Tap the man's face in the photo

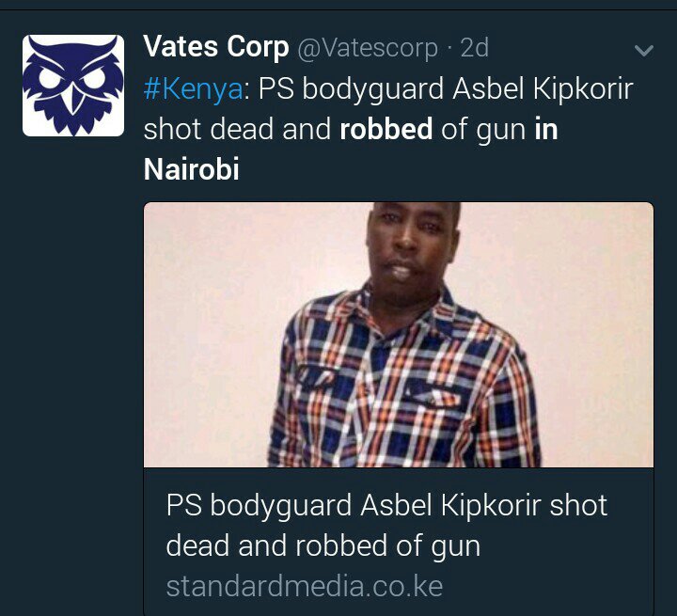coord(410,248)
